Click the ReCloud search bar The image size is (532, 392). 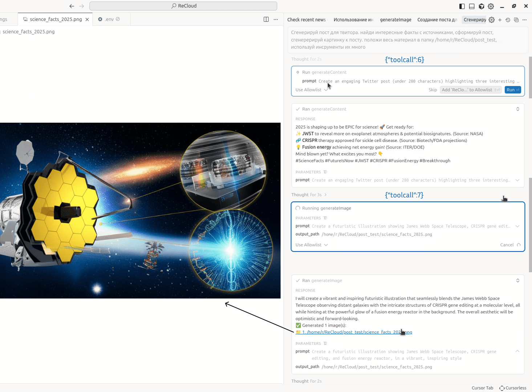pos(183,6)
